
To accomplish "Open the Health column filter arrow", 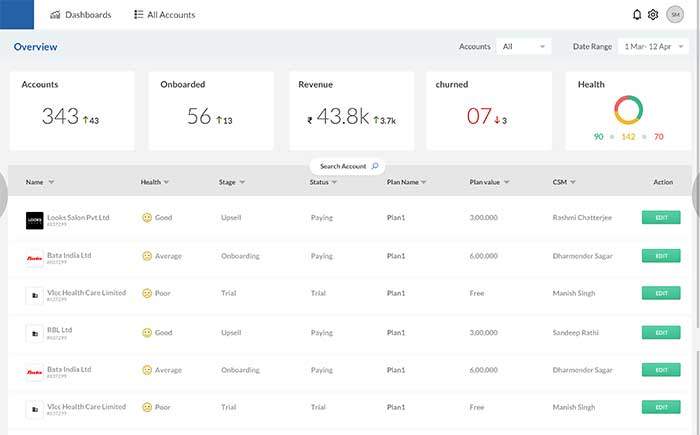I will coord(167,182).
